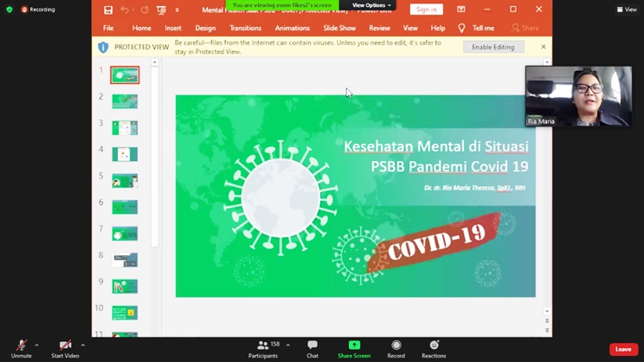Expand the View Options dropdown

coord(371,5)
